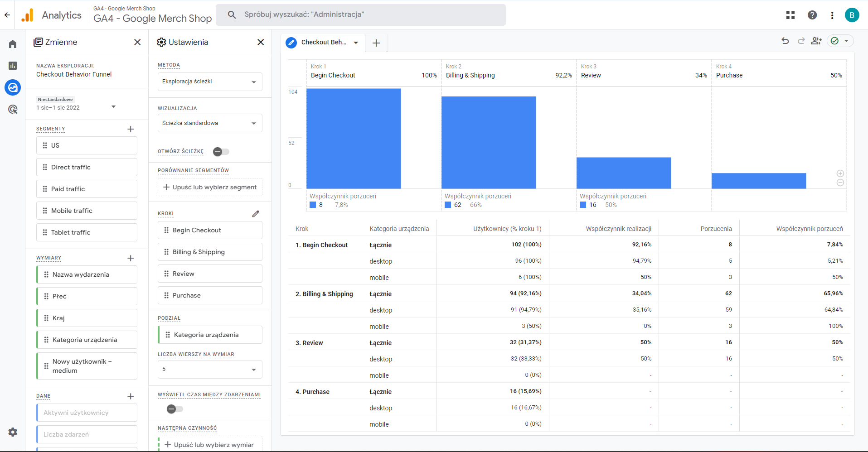The image size is (868, 452).
Task: Enable Wyświetl czas między zdarzeniami
Action: pyautogui.click(x=173, y=409)
